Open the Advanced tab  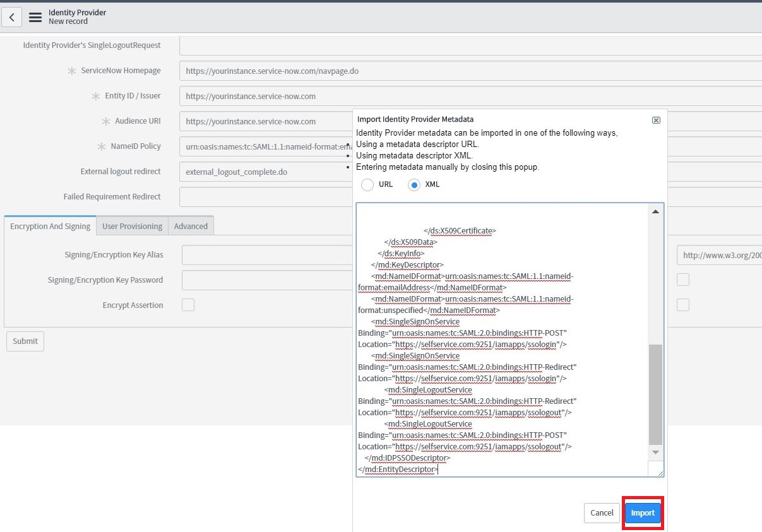coord(191,226)
